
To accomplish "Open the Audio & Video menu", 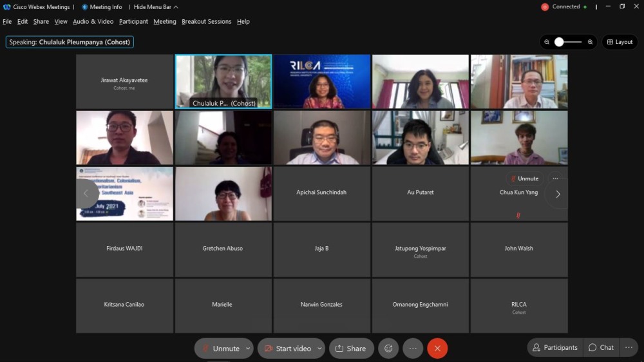I will pos(93,21).
